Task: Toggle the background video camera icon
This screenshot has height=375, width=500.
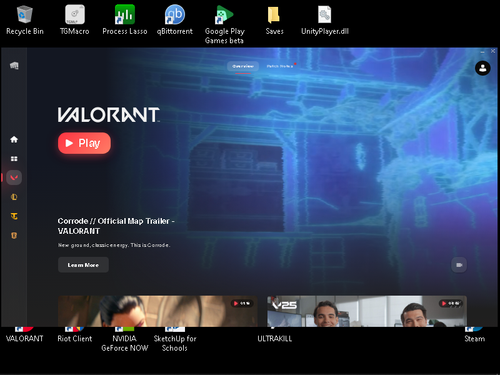Action: (x=459, y=265)
